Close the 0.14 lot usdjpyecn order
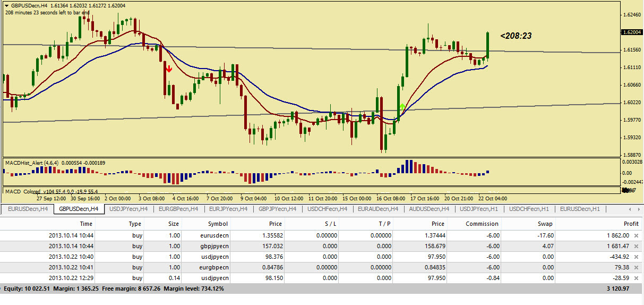The width and height of the screenshot is (644, 305). pos(636,278)
